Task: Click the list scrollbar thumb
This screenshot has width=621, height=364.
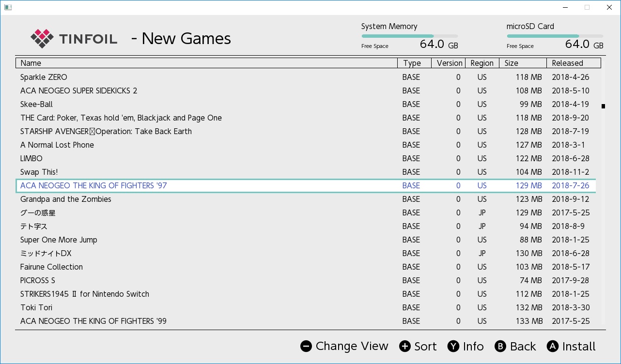Action: (x=603, y=106)
